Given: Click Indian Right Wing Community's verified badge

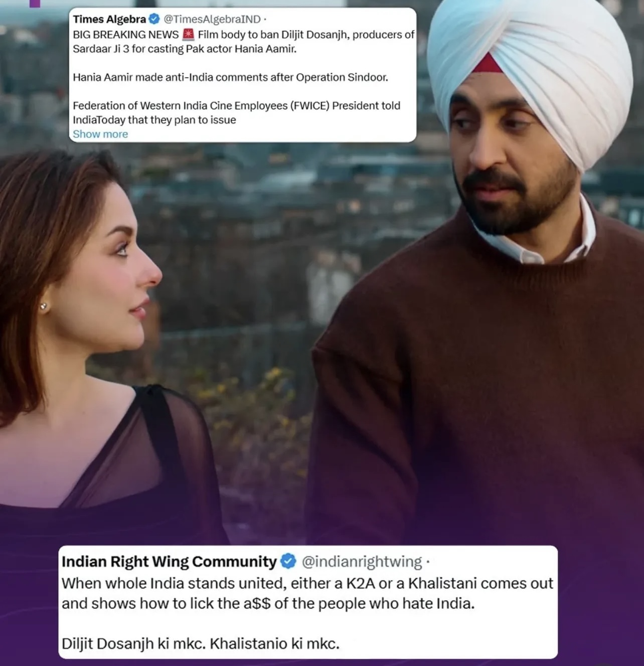Looking at the screenshot, I should pos(288,561).
